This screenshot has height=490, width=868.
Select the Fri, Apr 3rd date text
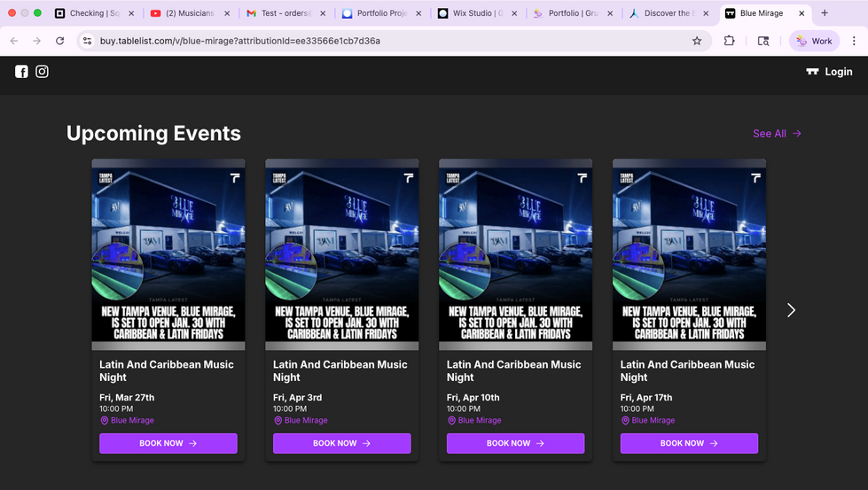click(297, 397)
